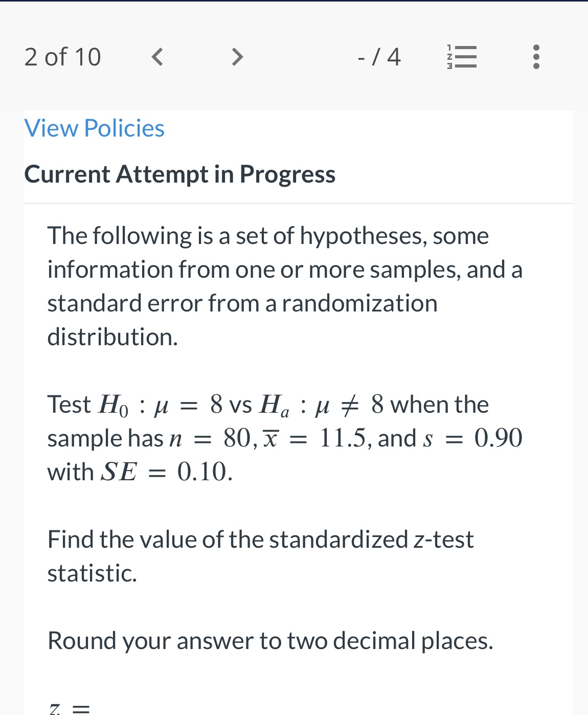Viewport: 588px width, 715px height.
Task: Advance to the next question with forward arrow
Action: [x=236, y=57]
